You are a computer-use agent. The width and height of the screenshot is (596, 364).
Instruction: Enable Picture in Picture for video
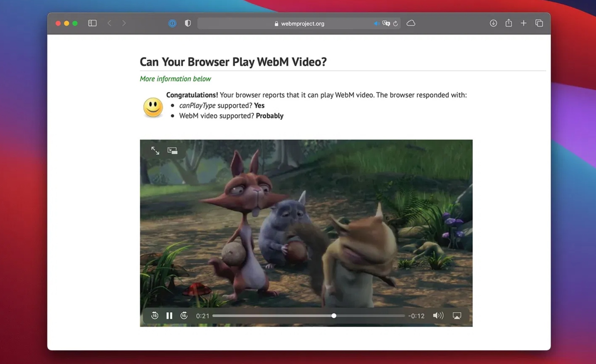[172, 151]
